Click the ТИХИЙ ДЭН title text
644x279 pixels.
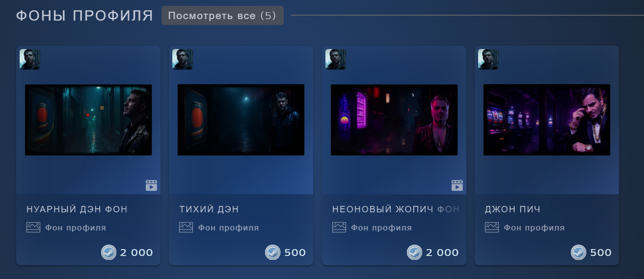[209, 209]
